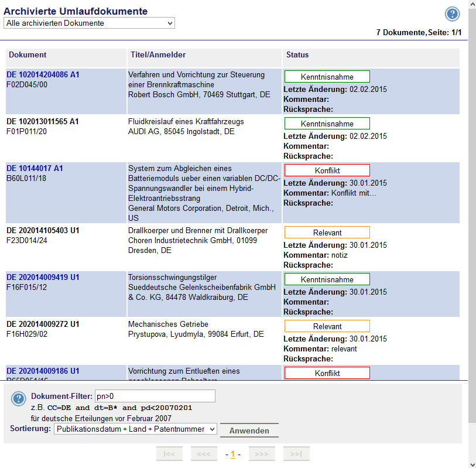This screenshot has height=468, width=476.
Task: Open document DE 102014204086 A1
Action: coord(43,75)
